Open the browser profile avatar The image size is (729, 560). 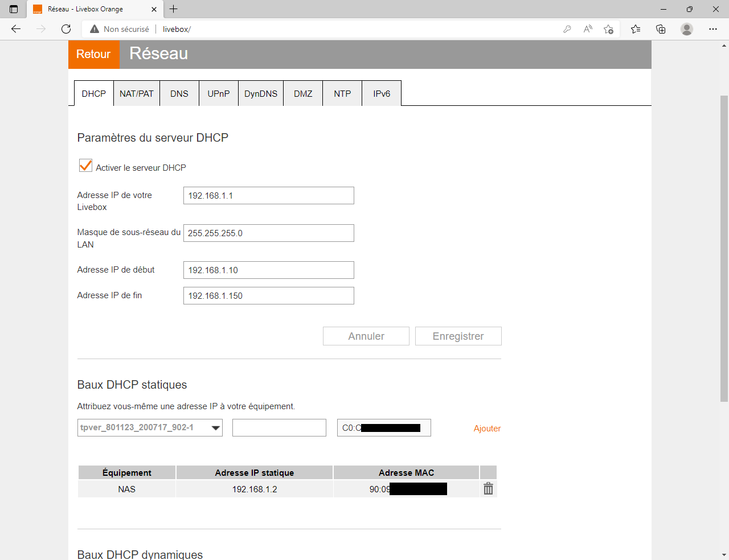coord(687,29)
